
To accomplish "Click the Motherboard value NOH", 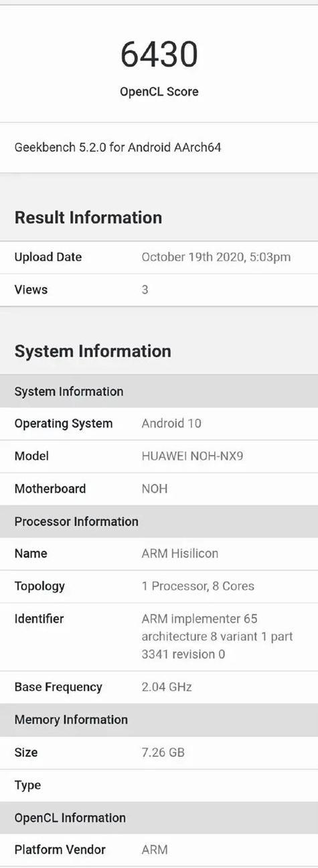I will click(155, 489).
